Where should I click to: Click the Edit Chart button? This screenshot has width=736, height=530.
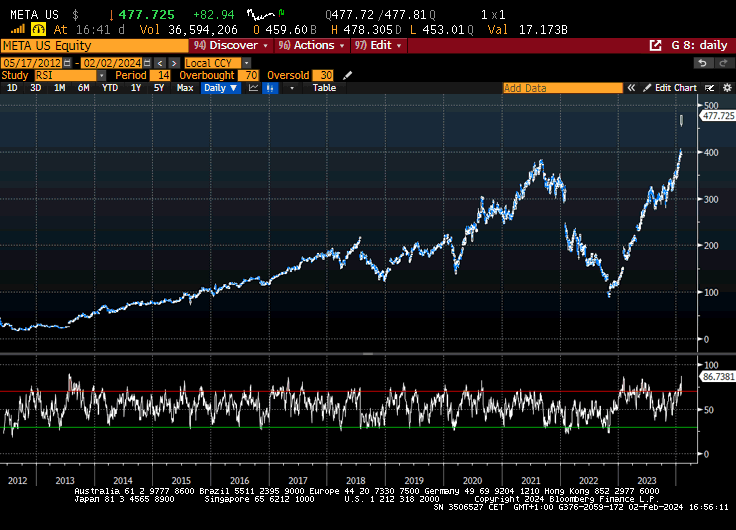(x=670, y=88)
